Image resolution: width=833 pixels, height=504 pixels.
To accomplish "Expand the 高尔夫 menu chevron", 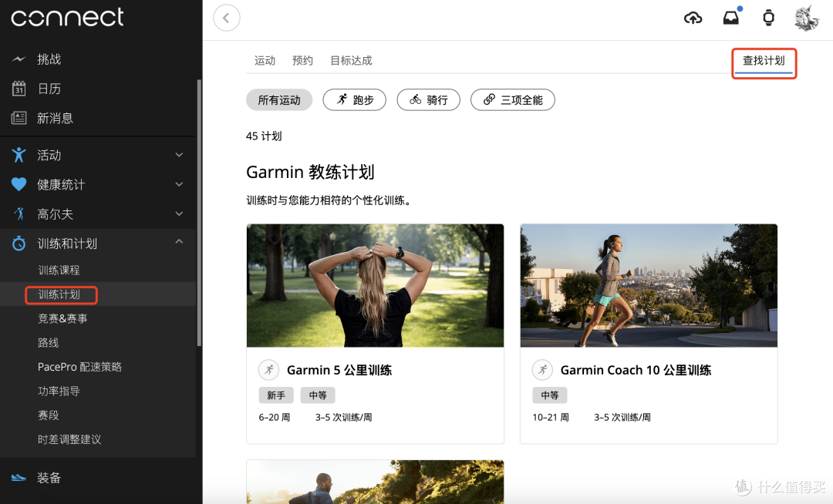I will click(179, 213).
